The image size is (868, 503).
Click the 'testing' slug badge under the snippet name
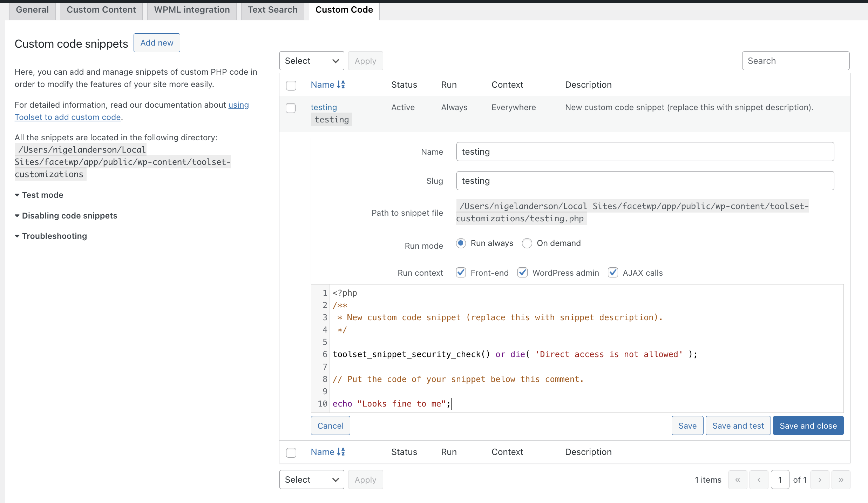pyautogui.click(x=332, y=120)
